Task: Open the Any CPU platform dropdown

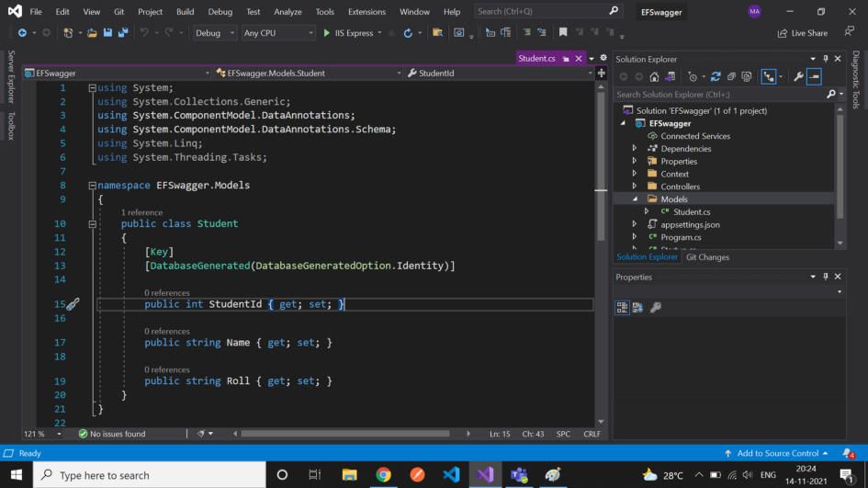Action: [278, 33]
